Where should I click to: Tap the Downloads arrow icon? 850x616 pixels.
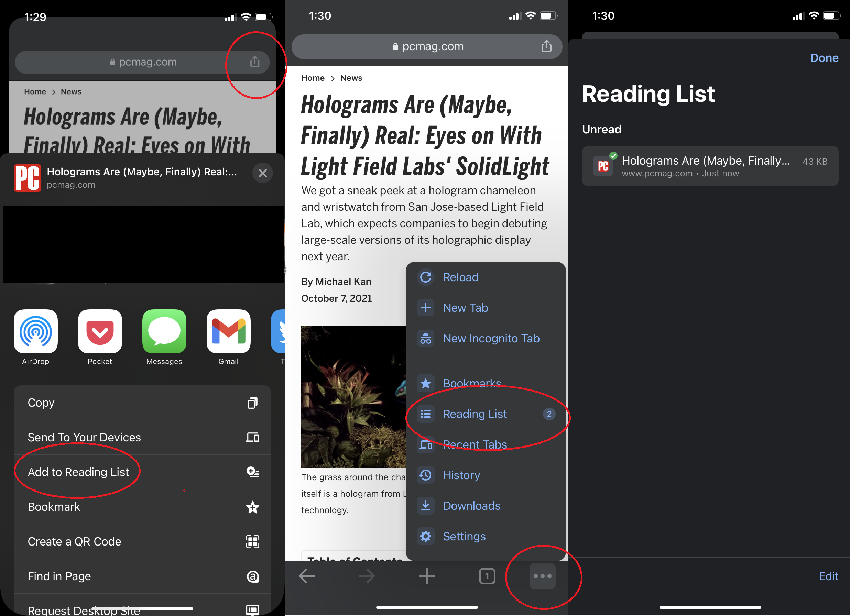(426, 506)
